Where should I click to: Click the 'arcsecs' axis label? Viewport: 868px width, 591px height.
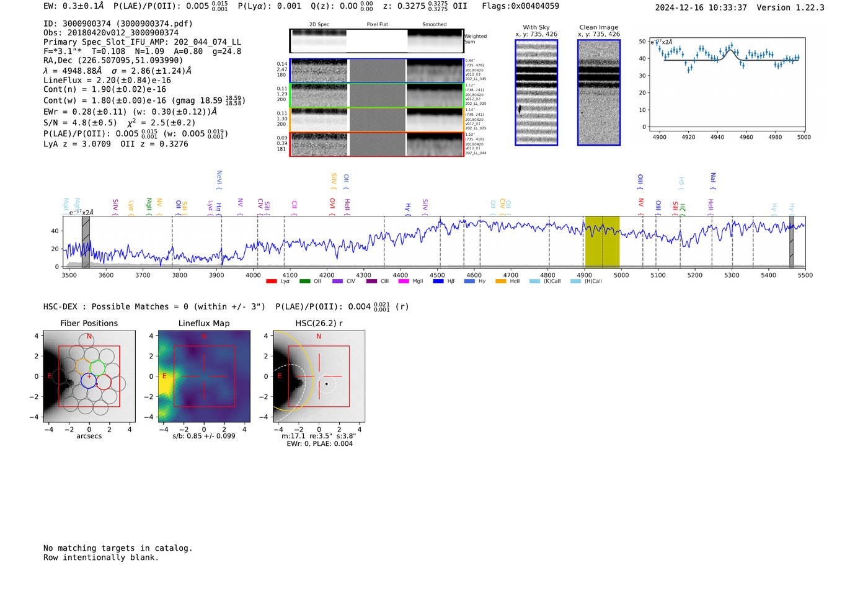click(89, 436)
